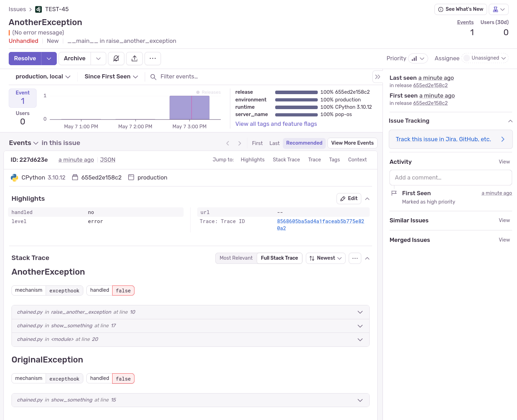The height and width of the screenshot is (420, 517).
Task: Collapse the sidebar with double chevron icon
Action: [378, 77]
